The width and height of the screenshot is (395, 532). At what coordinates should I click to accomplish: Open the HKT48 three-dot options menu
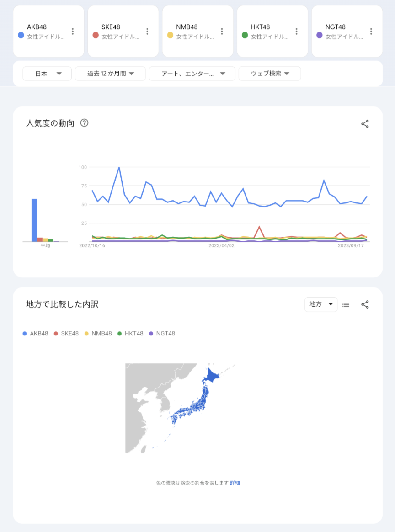296,32
